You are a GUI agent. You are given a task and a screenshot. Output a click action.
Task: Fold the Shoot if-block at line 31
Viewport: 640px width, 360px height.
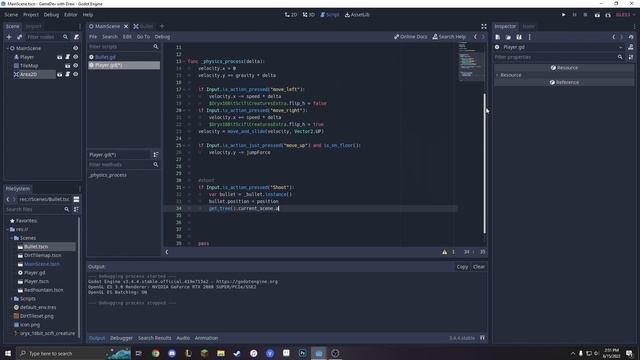[x=184, y=187]
